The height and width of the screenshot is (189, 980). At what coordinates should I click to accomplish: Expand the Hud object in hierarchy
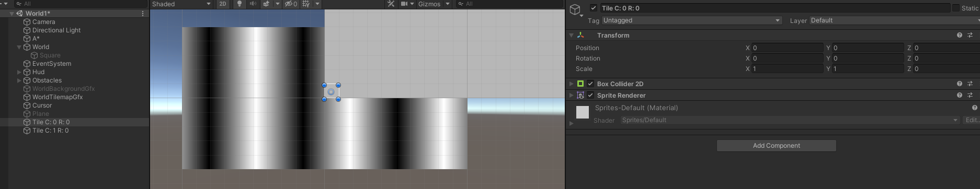(x=19, y=72)
